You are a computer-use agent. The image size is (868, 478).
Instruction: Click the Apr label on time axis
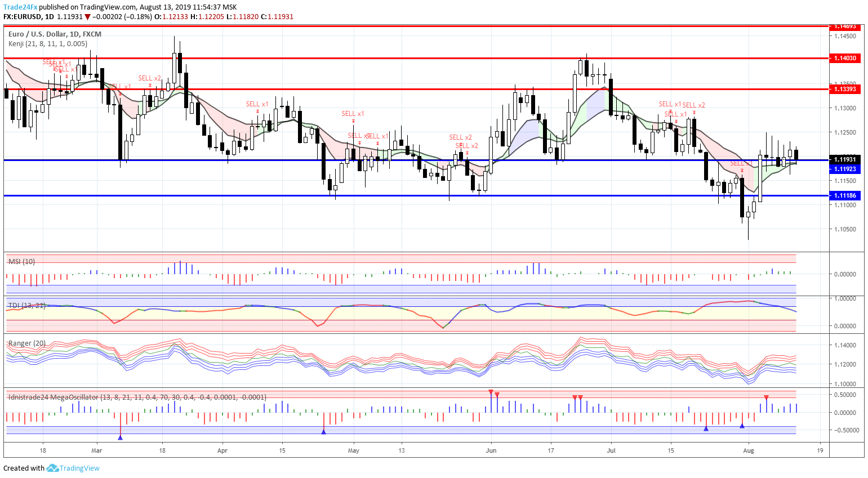pyautogui.click(x=222, y=450)
